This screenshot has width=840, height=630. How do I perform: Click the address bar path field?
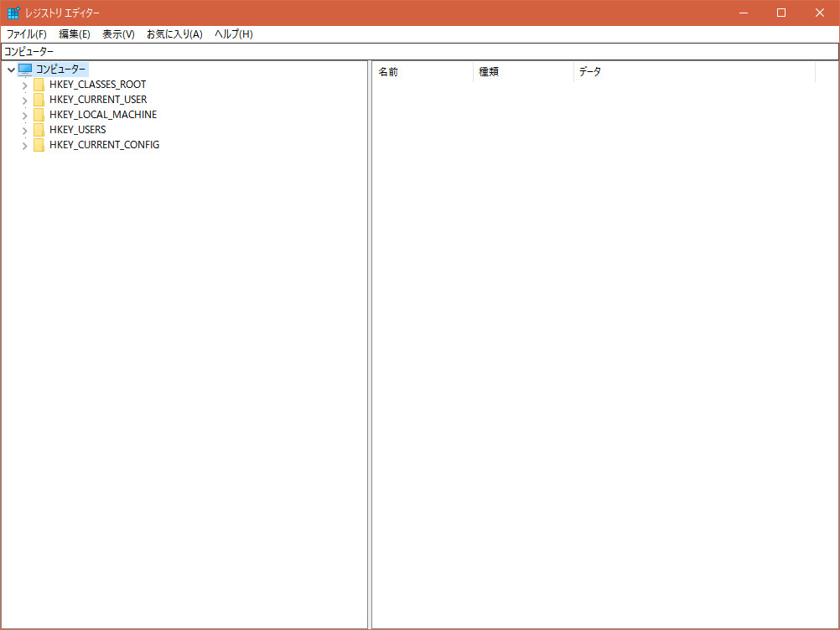click(419, 52)
